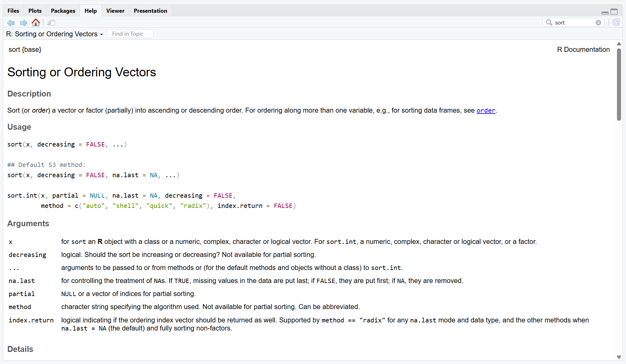Click the search magnifier icon
The image size is (626, 364).
[549, 23]
